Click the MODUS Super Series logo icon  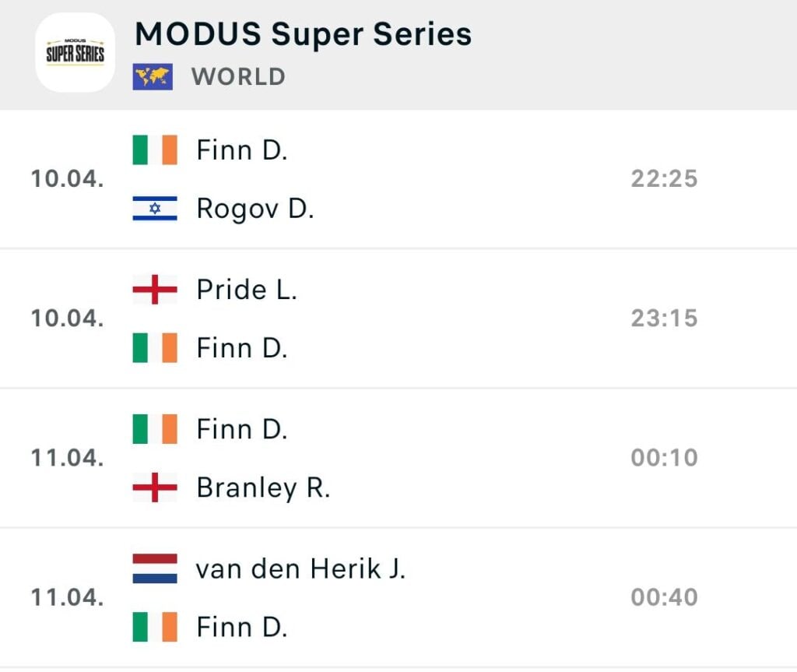pos(75,52)
